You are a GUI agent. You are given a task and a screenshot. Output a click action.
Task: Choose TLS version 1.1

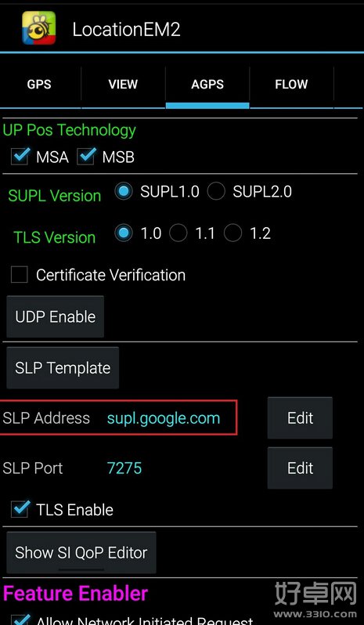click(x=178, y=233)
